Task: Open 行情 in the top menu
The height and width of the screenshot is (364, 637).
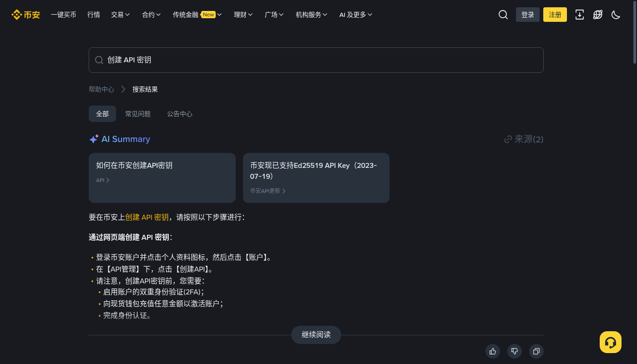Action: click(x=94, y=15)
